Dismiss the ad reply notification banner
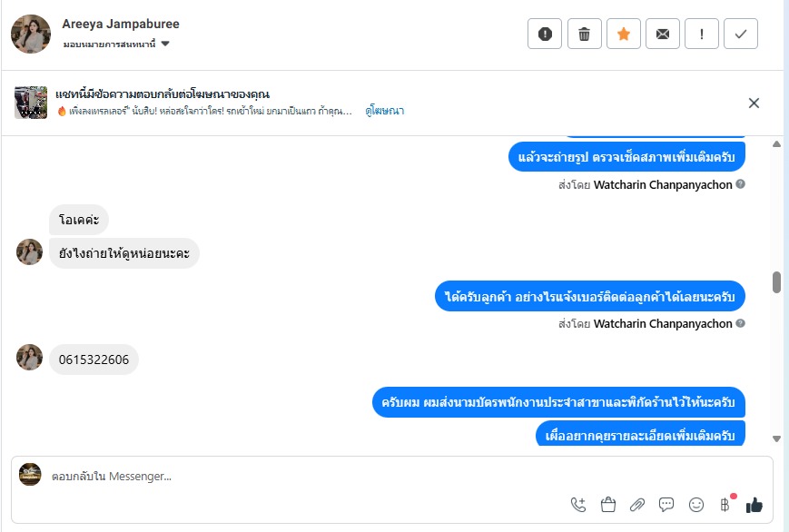Screen dimensions: 789x532 (754, 103)
